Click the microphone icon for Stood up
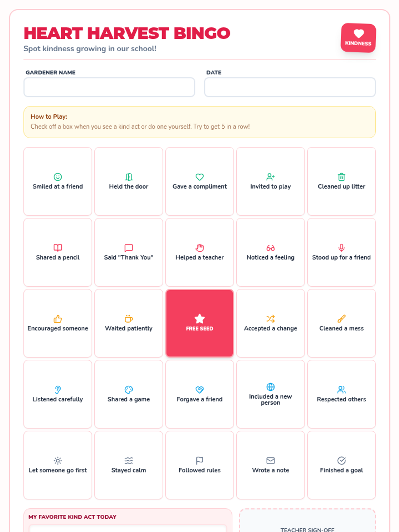 point(341,248)
